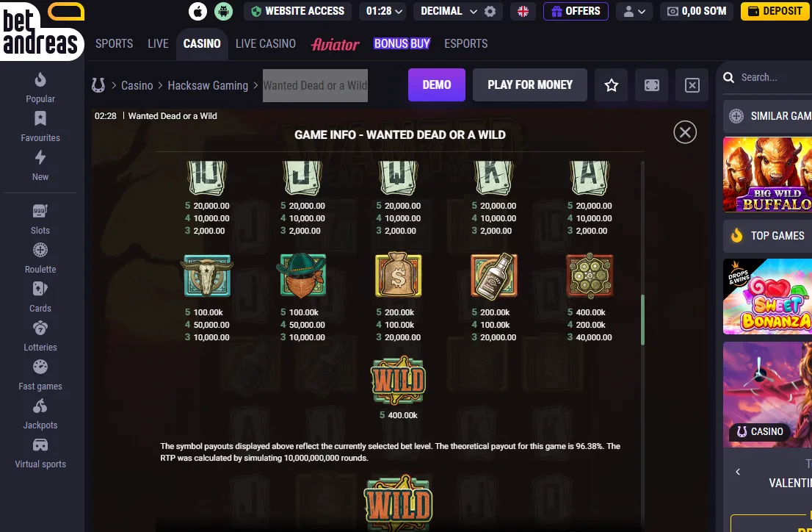Open the Big Wild Buffalo game thumbnail

767,175
